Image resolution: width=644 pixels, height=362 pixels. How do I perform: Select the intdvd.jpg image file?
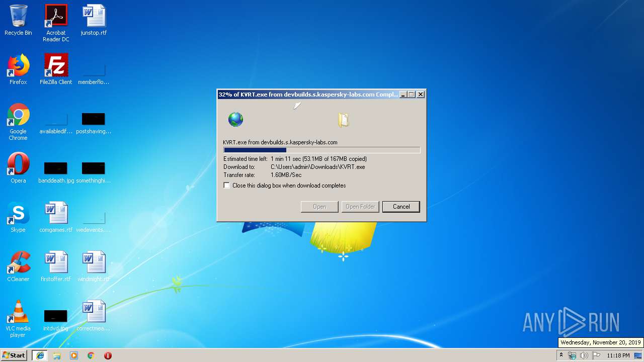point(56,320)
